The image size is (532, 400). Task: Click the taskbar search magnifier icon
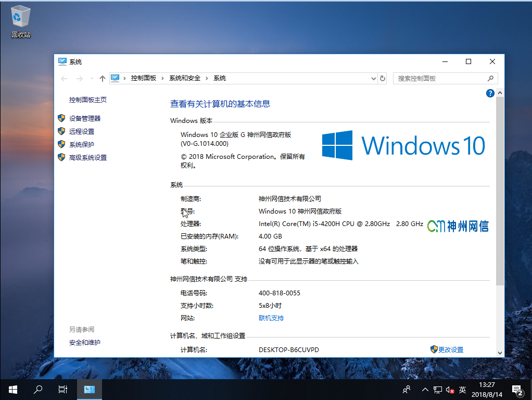(x=38, y=389)
